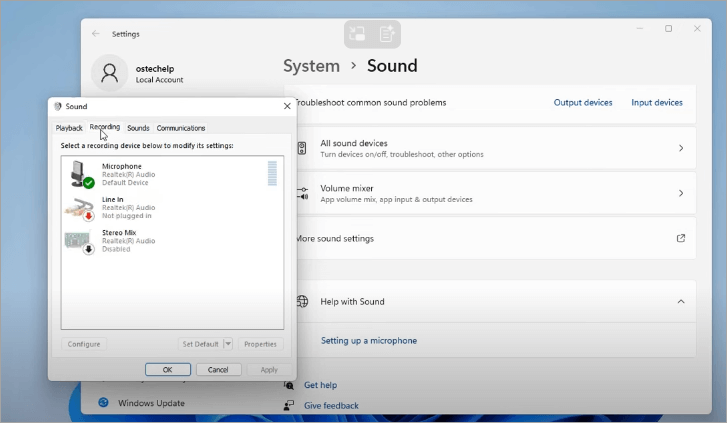Close the Settings window

(x=697, y=29)
